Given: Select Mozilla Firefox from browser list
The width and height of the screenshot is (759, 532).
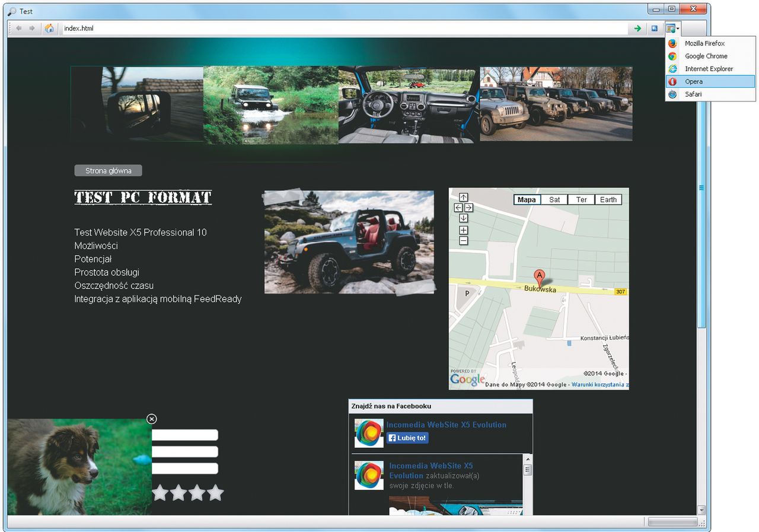Looking at the screenshot, I should (710, 43).
